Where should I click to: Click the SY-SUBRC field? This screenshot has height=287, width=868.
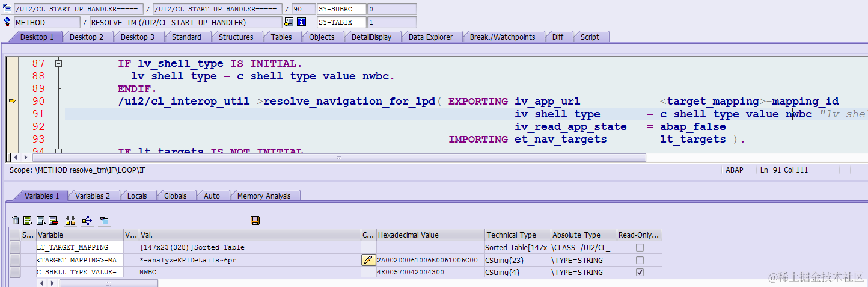tap(341, 9)
